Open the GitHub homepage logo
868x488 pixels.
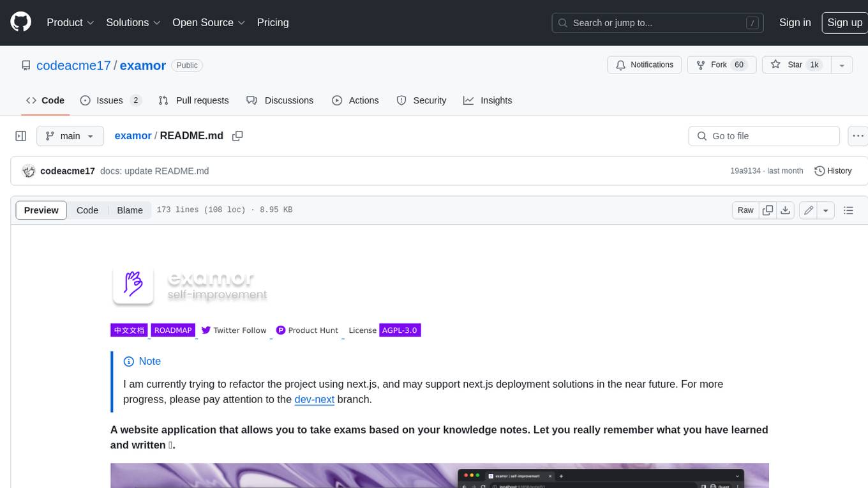20,22
